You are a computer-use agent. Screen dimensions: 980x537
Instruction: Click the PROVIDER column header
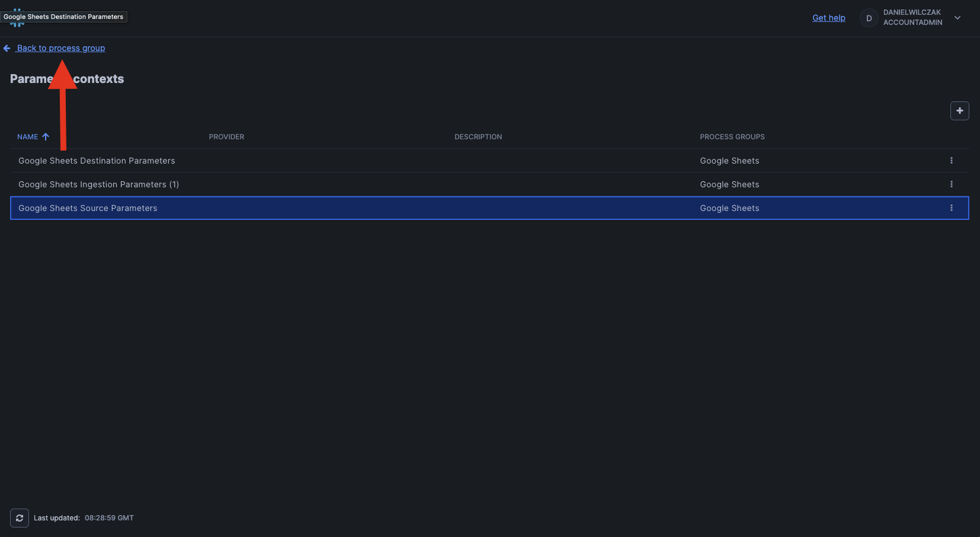point(226,137)
